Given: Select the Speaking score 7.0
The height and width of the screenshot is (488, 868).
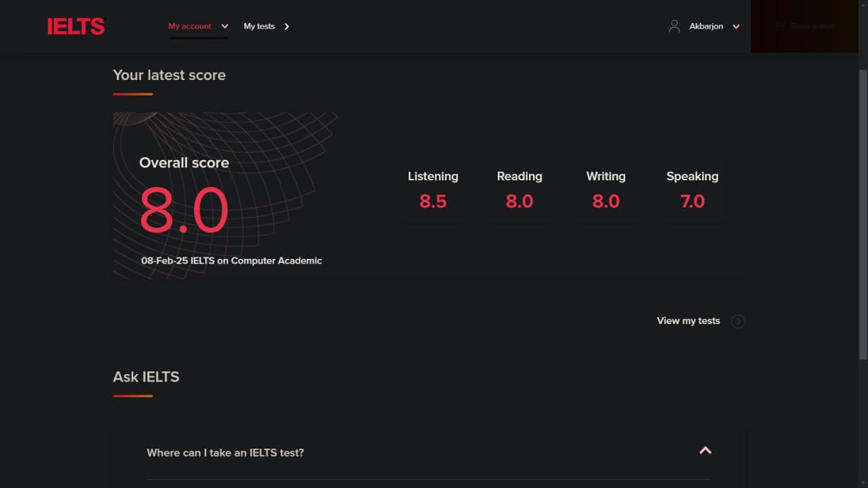Looking at the screenshot, I should pos(692,201).
